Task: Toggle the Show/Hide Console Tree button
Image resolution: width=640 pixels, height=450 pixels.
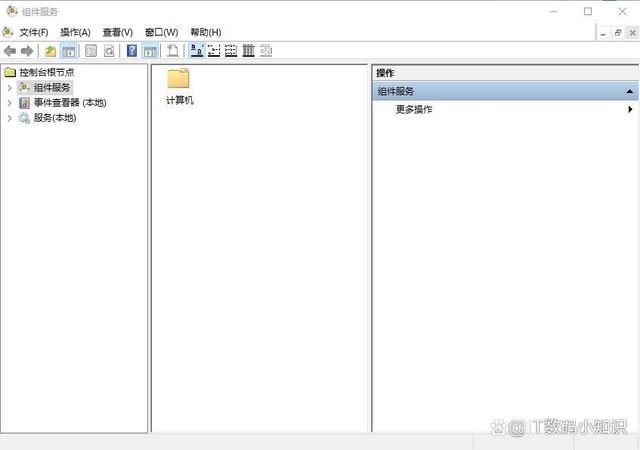Action: [69, 51]
